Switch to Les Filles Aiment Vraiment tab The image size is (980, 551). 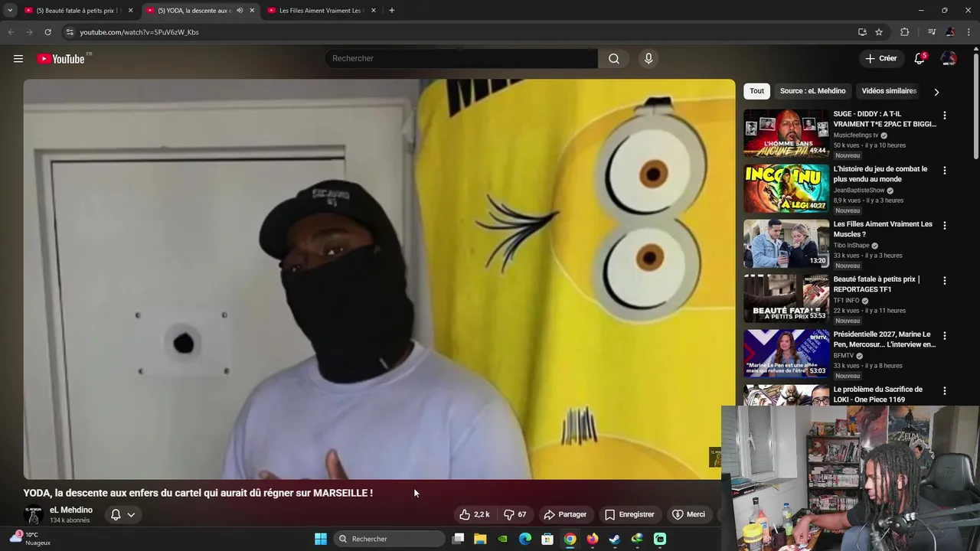(320, 11)
